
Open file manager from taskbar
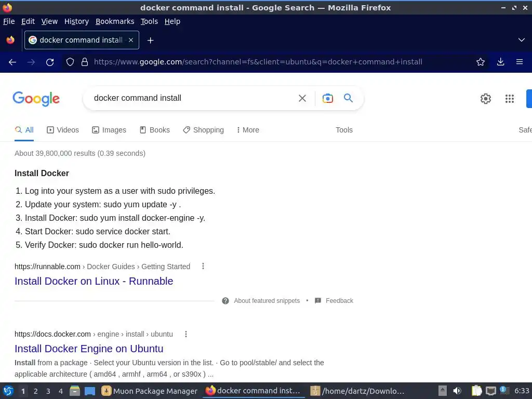(75, 391)
